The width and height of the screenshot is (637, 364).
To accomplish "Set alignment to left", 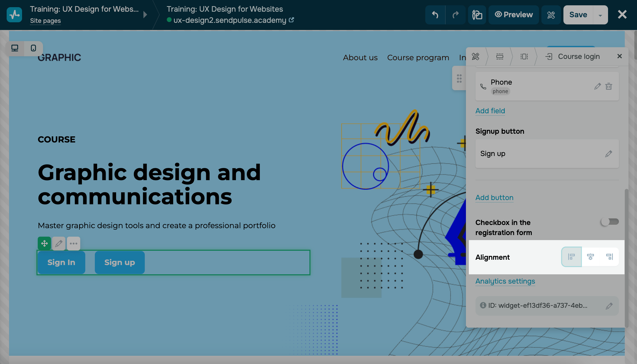I will pos(571,257).
